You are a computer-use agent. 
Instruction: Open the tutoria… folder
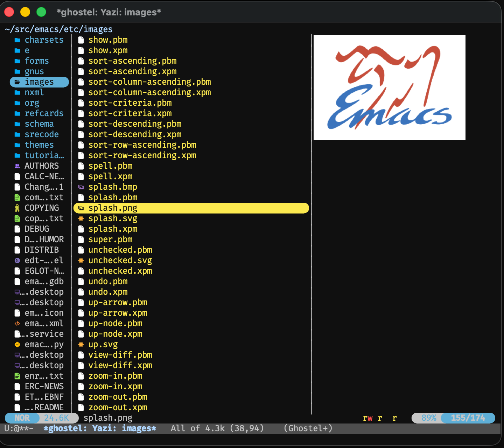coord(44,155)
